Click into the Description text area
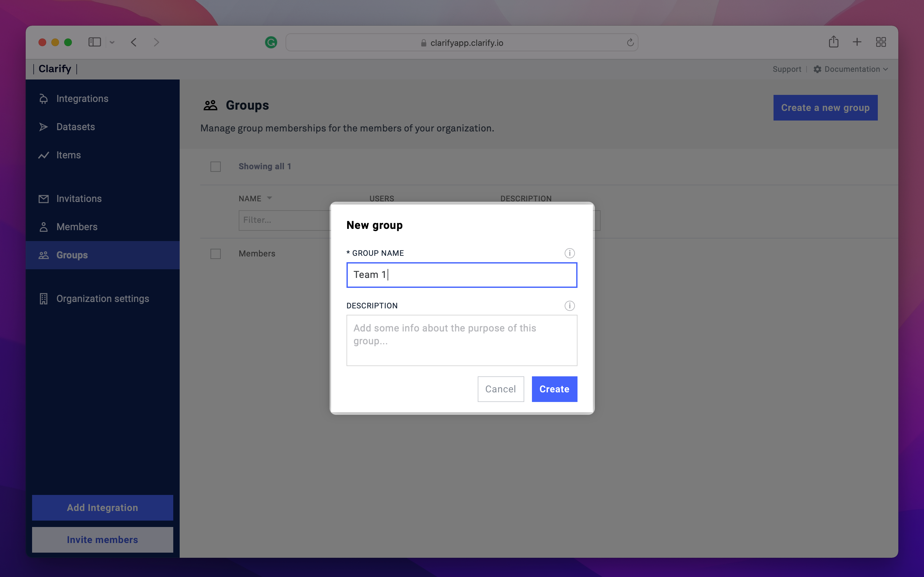 [x=461, y=340]
